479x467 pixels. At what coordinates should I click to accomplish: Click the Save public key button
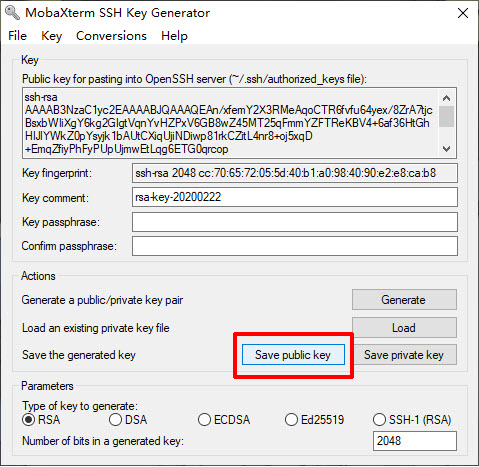coord(293,355)
